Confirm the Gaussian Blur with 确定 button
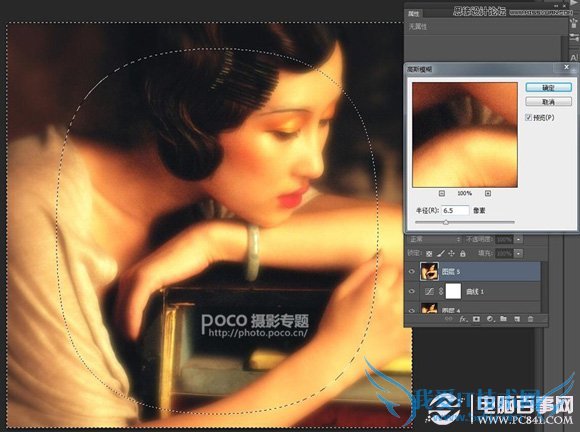 pyautogui.click(x=548, y=88)
